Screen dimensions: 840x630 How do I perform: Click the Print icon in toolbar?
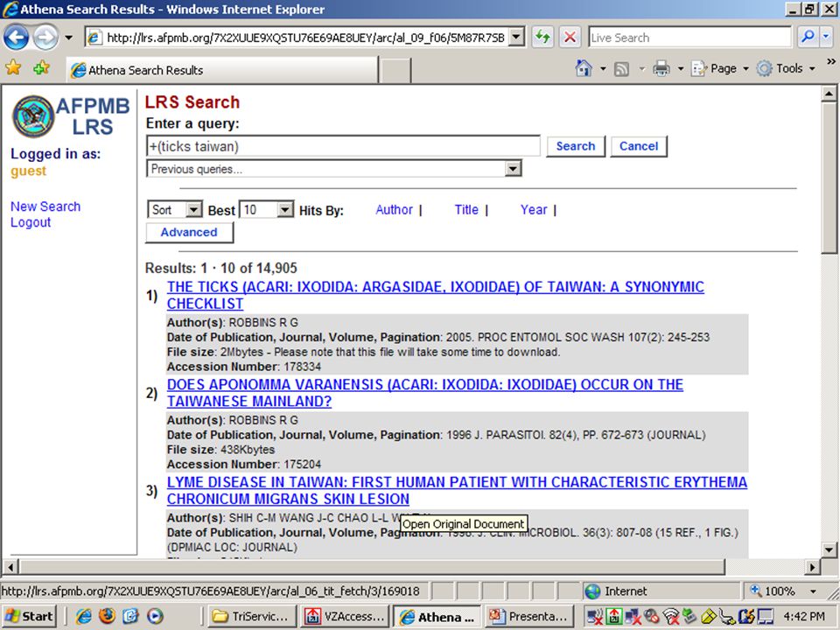pos(661,68)
